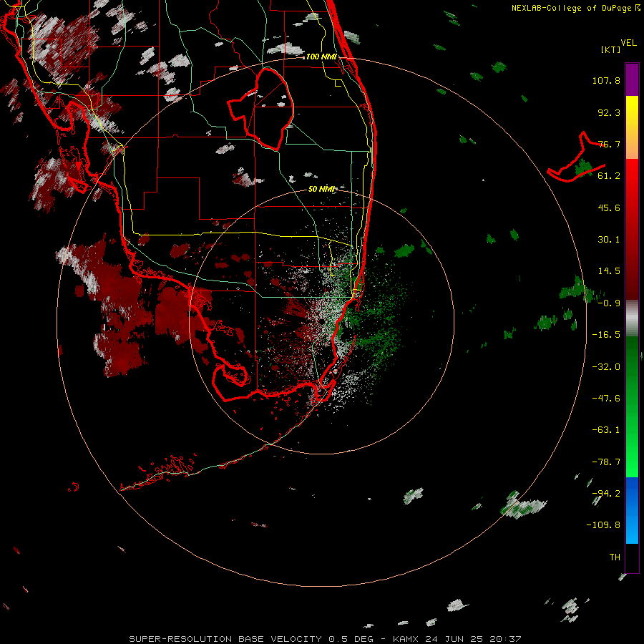This screenshot has width=644, height=644.
Task: Click the [KT] units label
Action: (x=610, y=49)
